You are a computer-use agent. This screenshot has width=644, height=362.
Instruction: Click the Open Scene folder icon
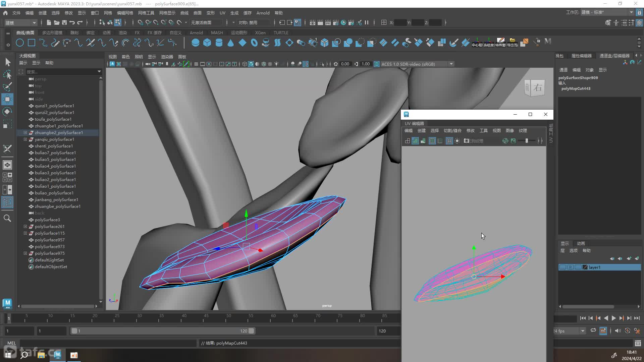click(56, 22)
